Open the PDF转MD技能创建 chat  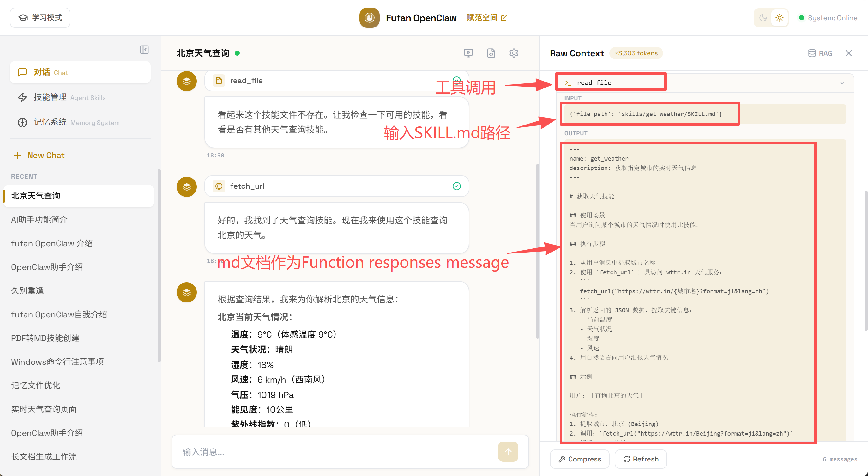[x=79, y=338]
